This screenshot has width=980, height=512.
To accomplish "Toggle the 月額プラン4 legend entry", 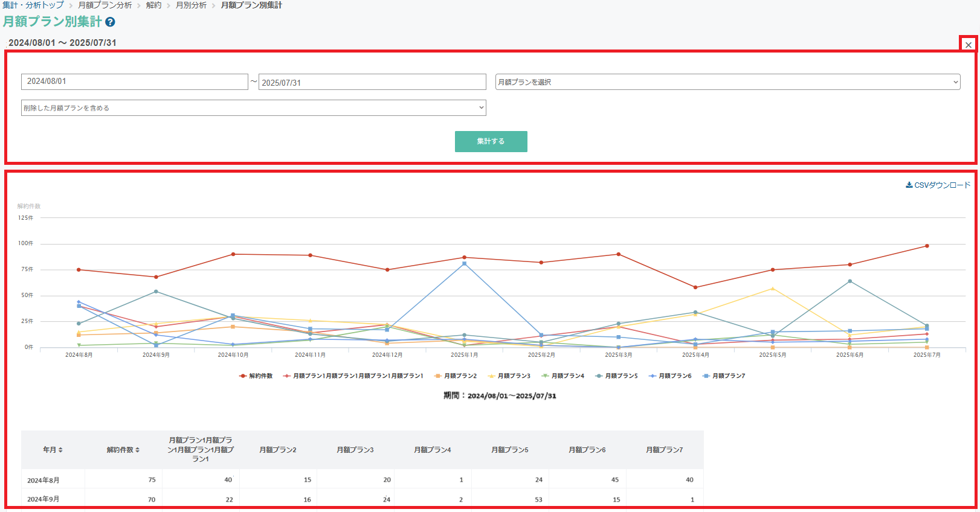I will (x=563, y=376).
